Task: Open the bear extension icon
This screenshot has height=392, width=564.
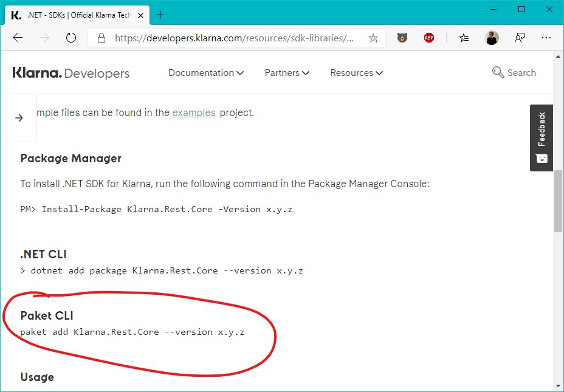Action: pyautogui.click(x=402, y=38)
